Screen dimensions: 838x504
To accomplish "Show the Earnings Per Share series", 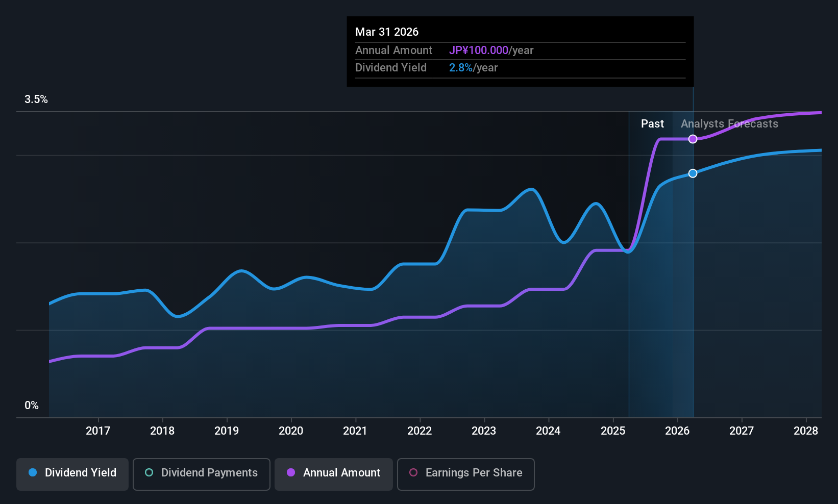I will (465, 473).
